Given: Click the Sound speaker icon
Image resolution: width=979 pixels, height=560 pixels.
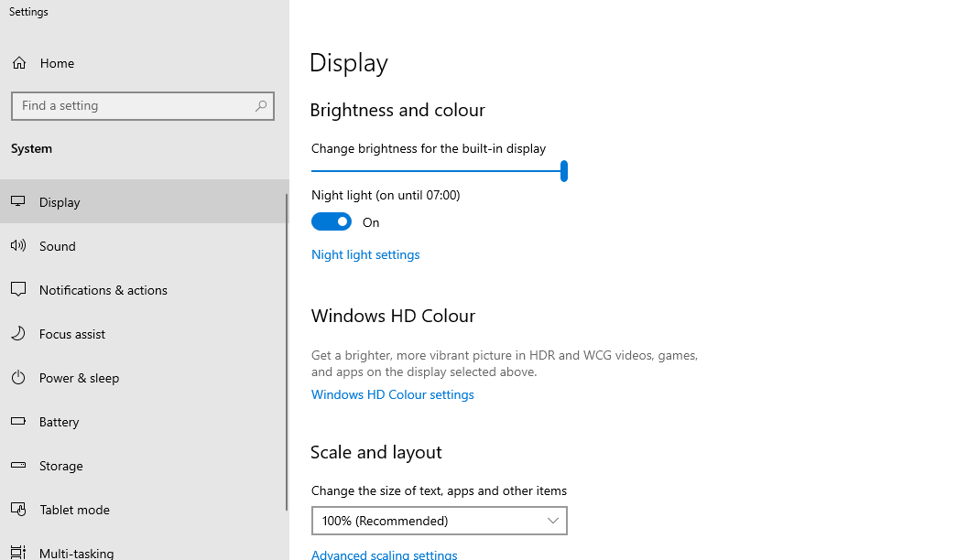Looking at the screenshot, I should click(x=18, y=245).
